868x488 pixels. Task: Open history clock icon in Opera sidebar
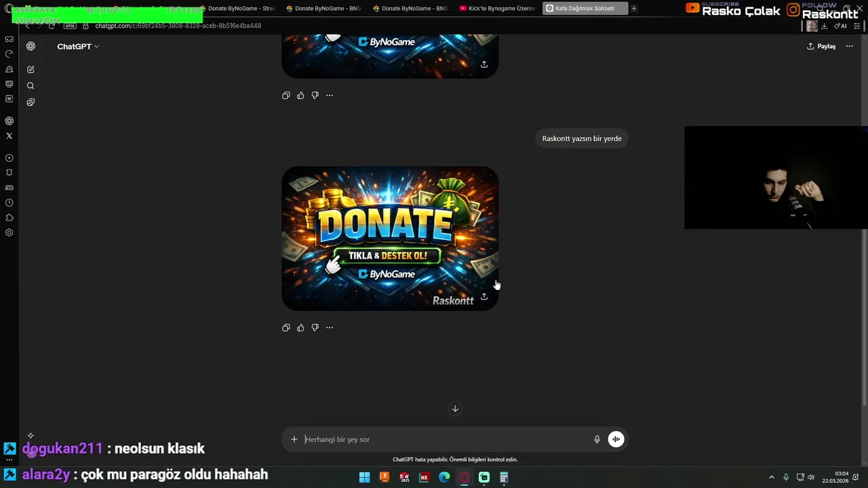(x=9, y=203)
